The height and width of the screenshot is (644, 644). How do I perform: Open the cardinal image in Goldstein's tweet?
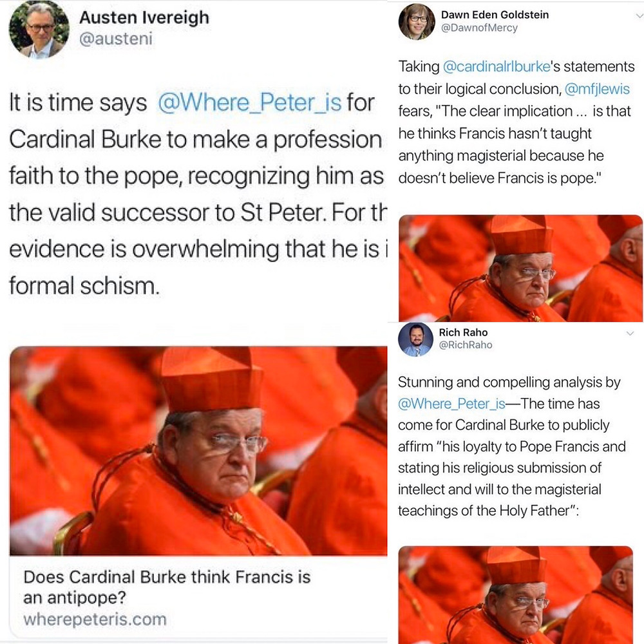pos(520,268)
